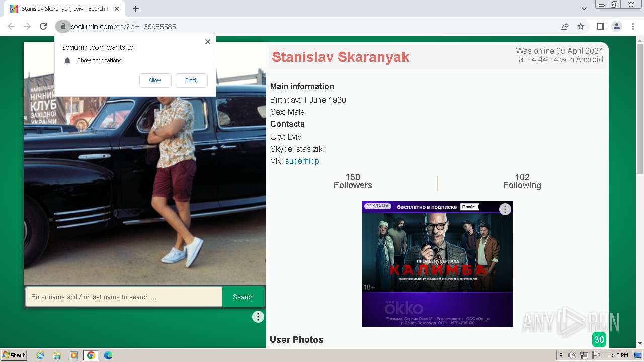Open the Windows Start menu
644x362 pixels.
pos(14,355)
